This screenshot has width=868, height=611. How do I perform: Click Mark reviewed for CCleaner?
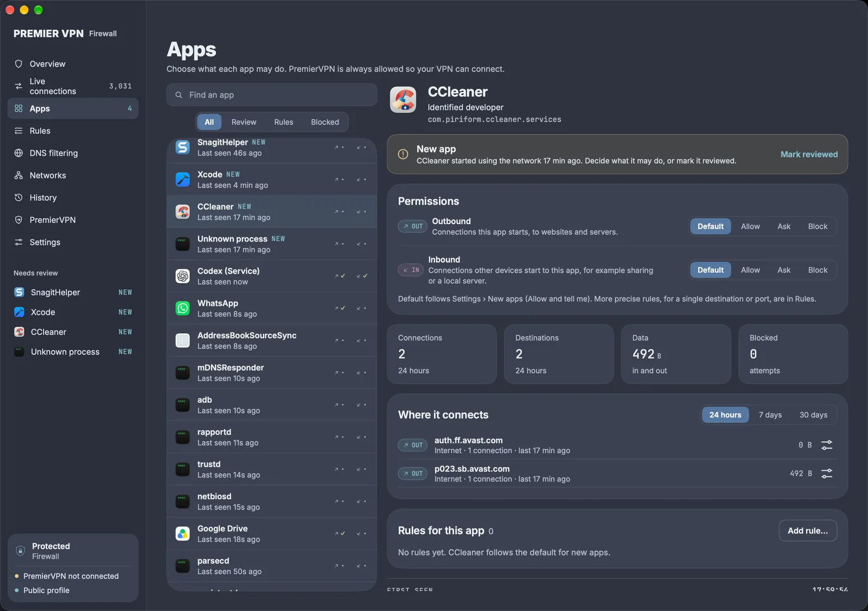point(809,154)
